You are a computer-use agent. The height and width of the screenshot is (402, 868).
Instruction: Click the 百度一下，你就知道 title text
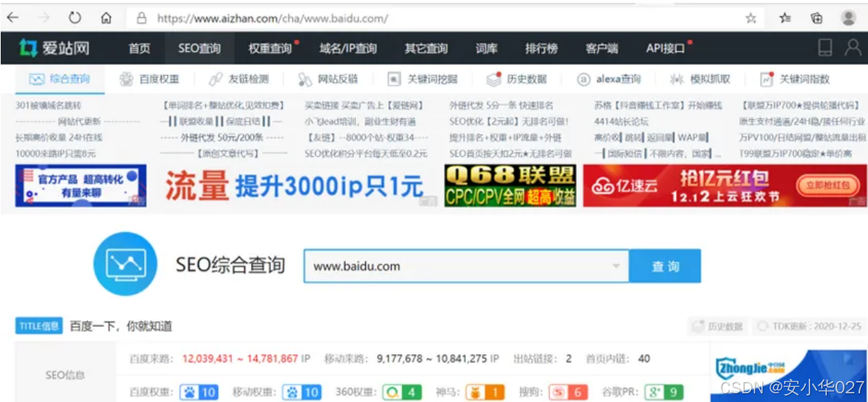[121, 327]
